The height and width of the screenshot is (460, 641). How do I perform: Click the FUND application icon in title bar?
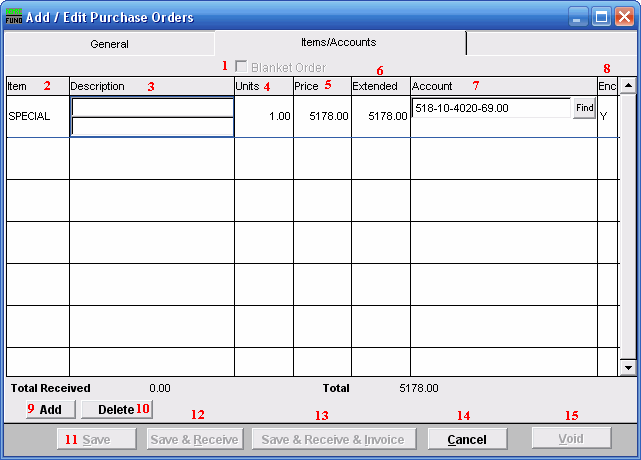point(15,17)
